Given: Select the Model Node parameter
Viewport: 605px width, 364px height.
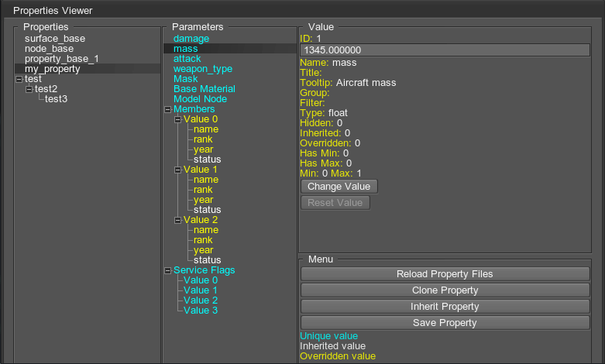Looking at the screenshot, I should [x=200, y=99].
